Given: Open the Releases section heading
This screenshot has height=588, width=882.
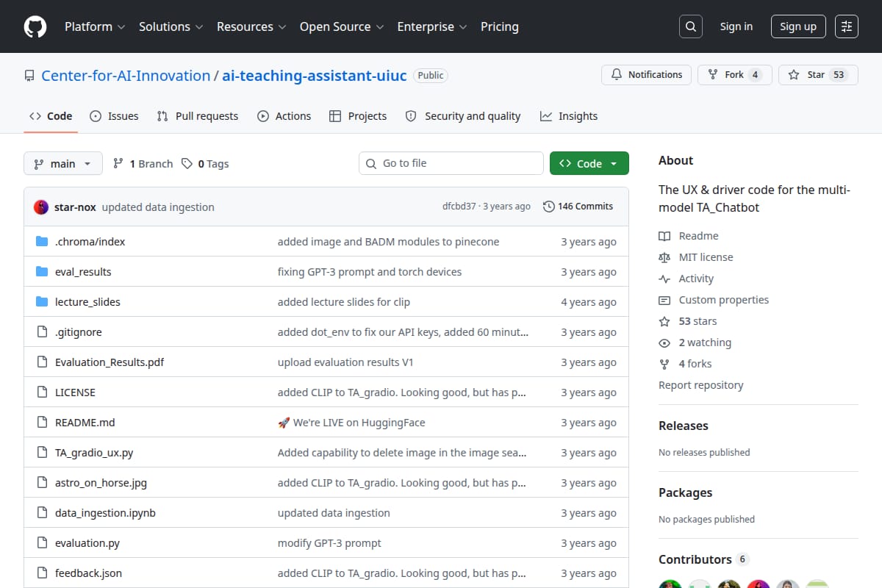Looking at the screenshot, I should pyautogui.click(x=684, y=426).
